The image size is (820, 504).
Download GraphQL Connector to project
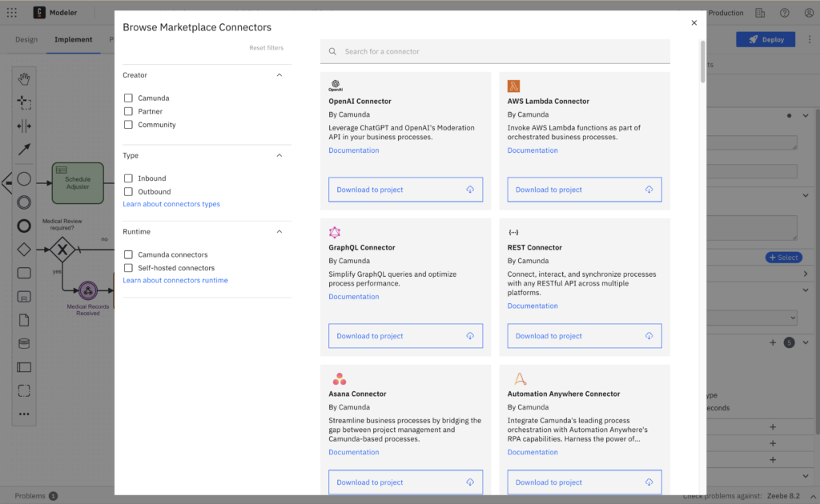click(405, 336)
